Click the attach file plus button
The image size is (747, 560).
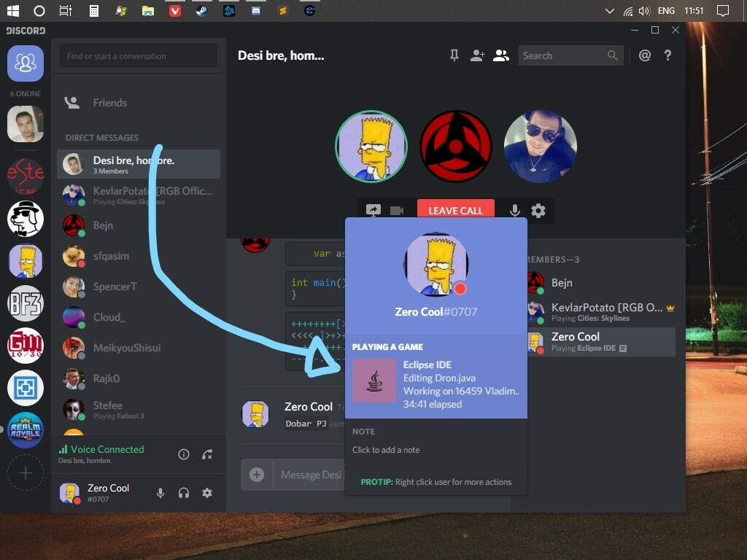point(257,475)
